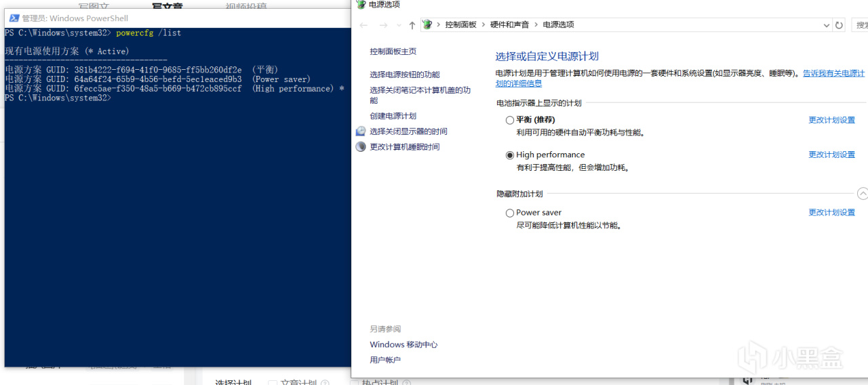Click the 电池指示器上显示的计划 label

point(539,103)
